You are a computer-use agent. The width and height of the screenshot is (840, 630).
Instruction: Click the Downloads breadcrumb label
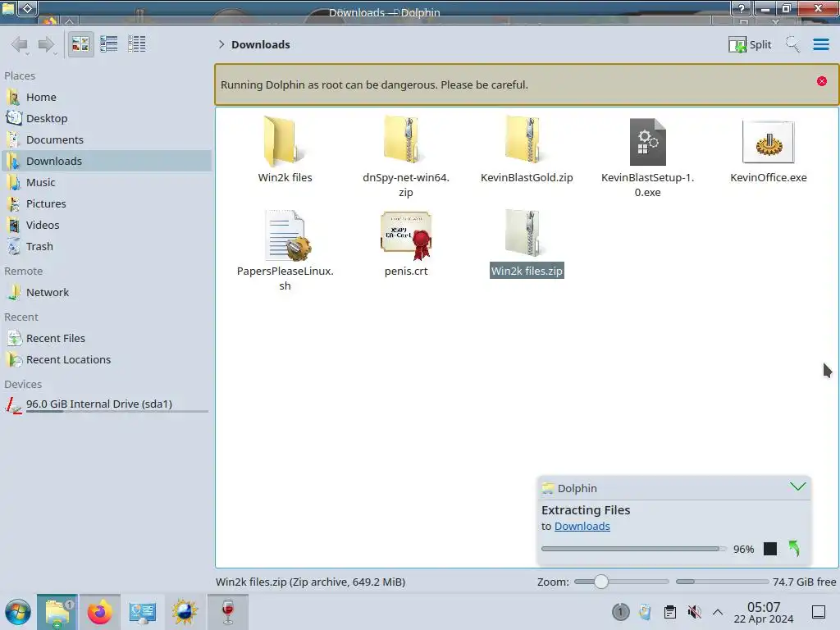coord(261,44)
